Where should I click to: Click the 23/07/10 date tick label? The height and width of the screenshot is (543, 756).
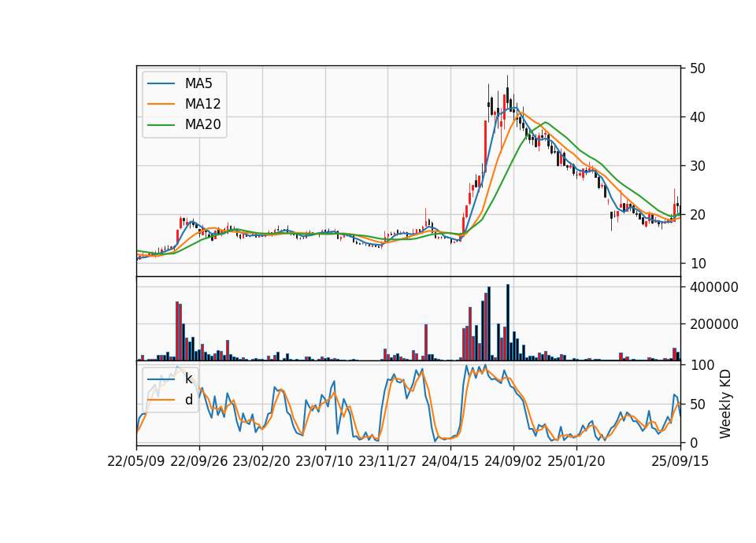[324, 461]
